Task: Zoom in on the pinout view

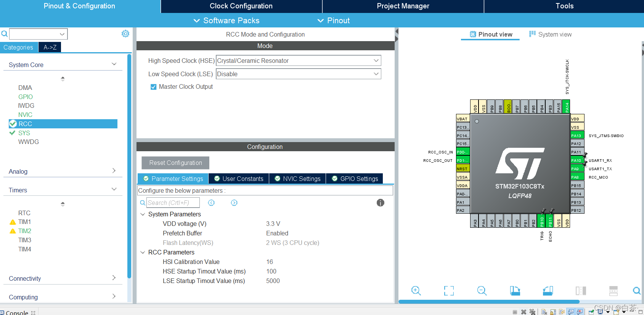Action: tap(416, 291)
